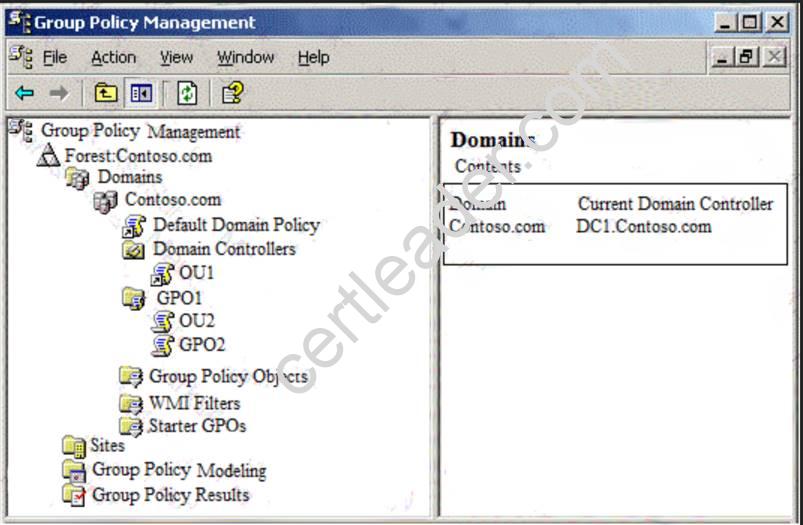Viewport: 803px width, 525px height.
Task: Click the console icon beside the File menu
Action: [21, 57]
